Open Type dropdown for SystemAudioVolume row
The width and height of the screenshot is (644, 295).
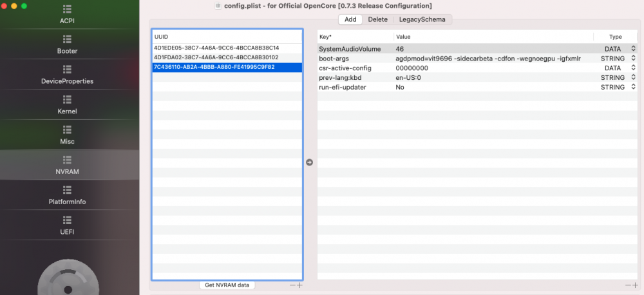[x=633, y=49]
